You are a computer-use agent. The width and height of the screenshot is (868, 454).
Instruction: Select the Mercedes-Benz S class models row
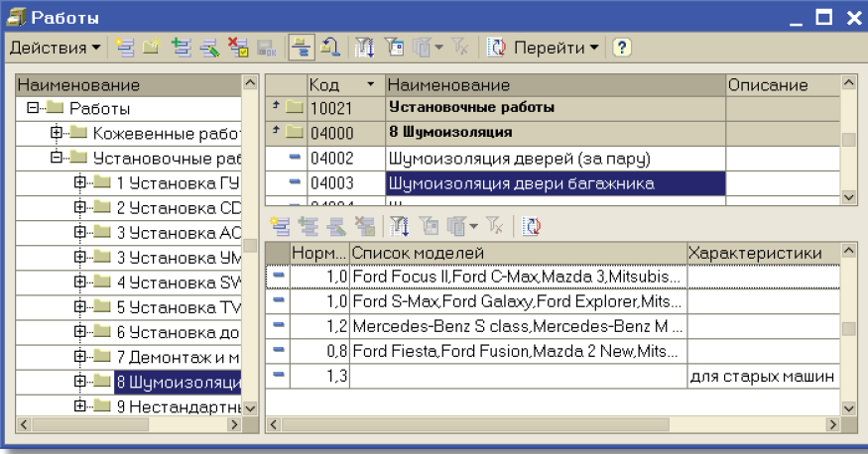tap(516, 326)
